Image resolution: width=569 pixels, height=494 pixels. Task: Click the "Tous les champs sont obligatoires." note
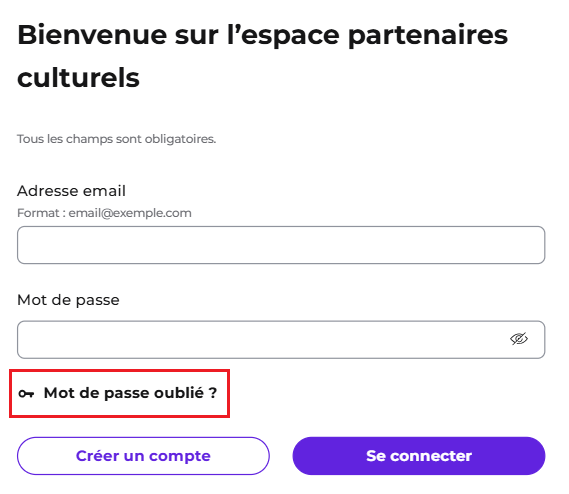116,139
